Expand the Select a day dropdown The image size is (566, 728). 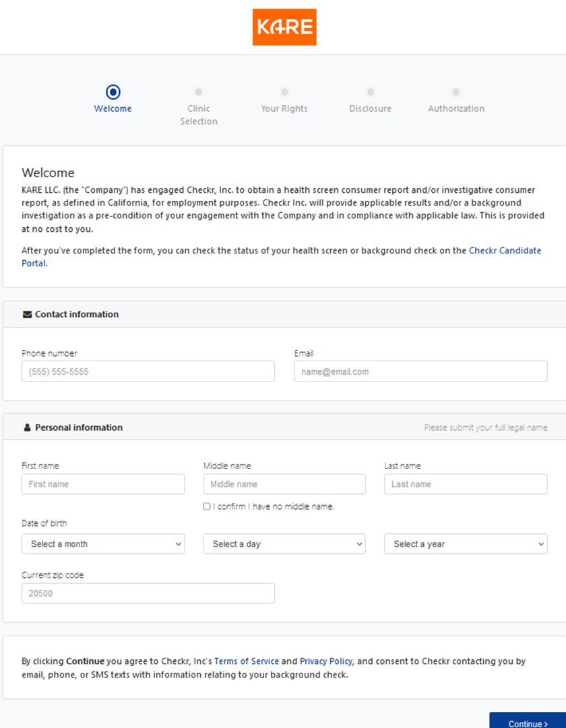click(x=284, y=544)
